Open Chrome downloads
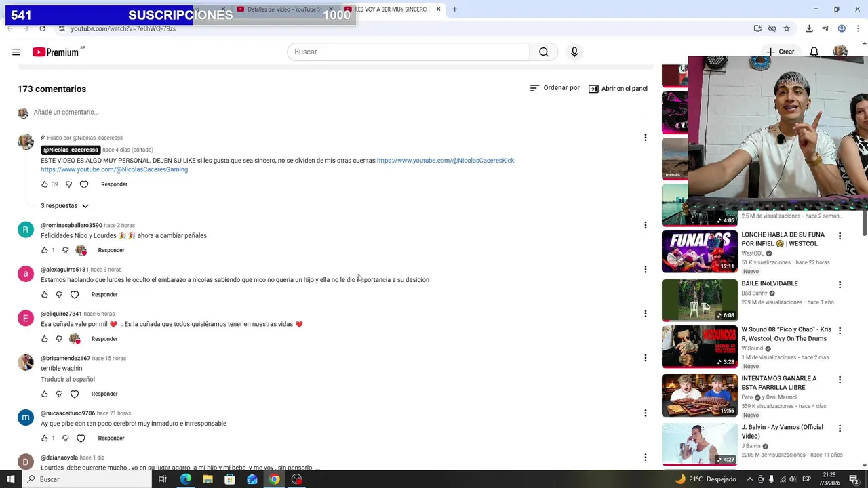Image resolution: width=868 pixels, height=488 pixels. coord(809,28)
